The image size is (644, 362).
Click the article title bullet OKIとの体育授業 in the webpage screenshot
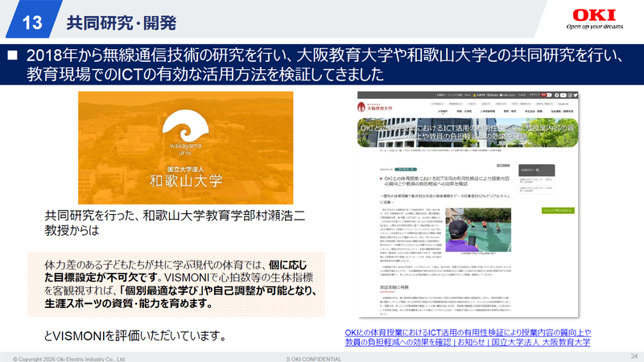tap(447, 181)
